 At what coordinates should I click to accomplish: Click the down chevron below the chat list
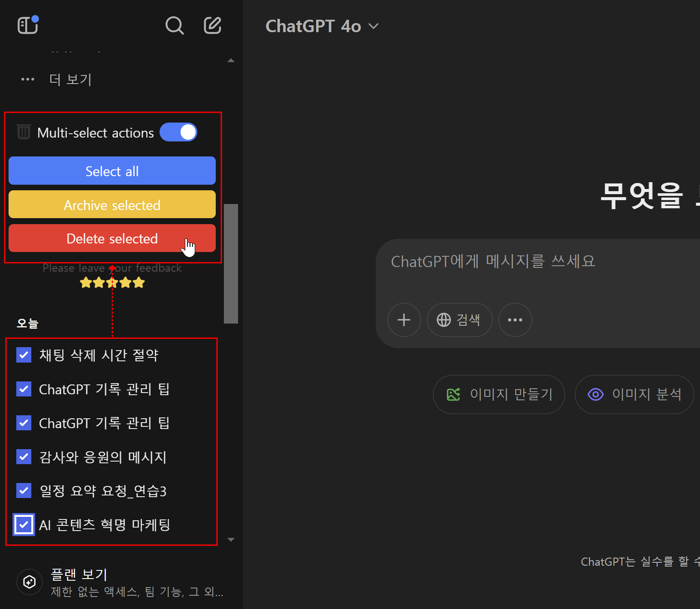(231, 540)
